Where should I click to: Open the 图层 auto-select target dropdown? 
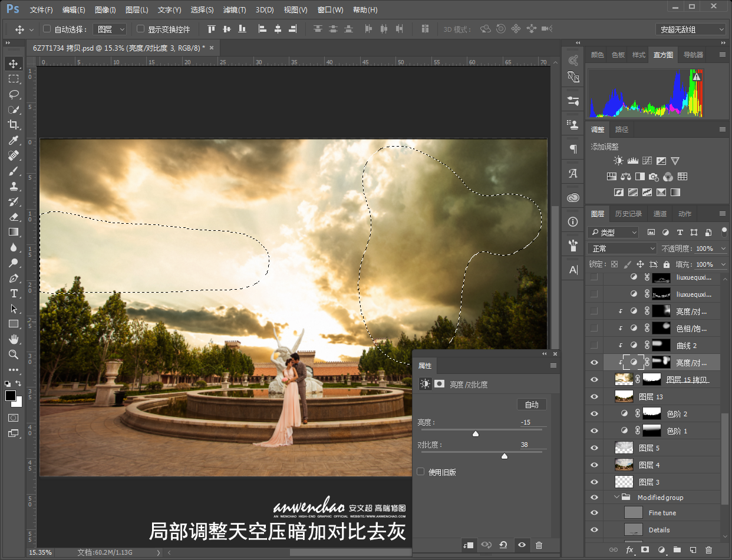click(110, 29)
